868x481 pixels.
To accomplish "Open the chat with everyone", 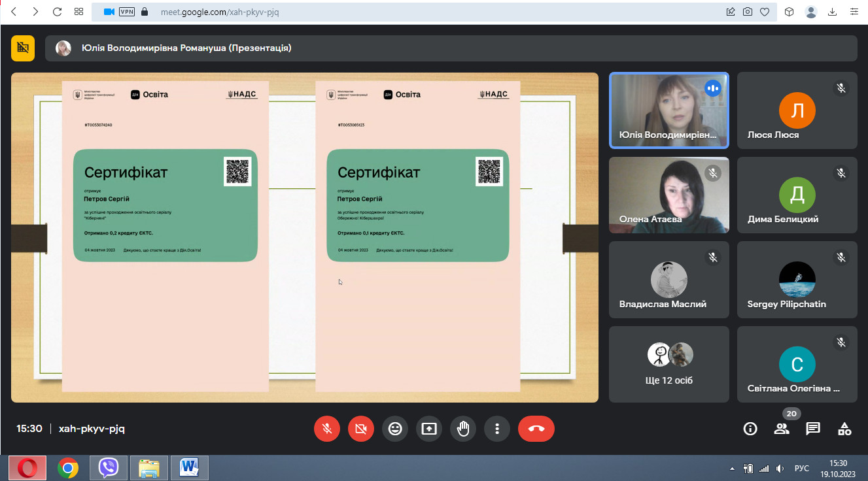I will 813,429.
